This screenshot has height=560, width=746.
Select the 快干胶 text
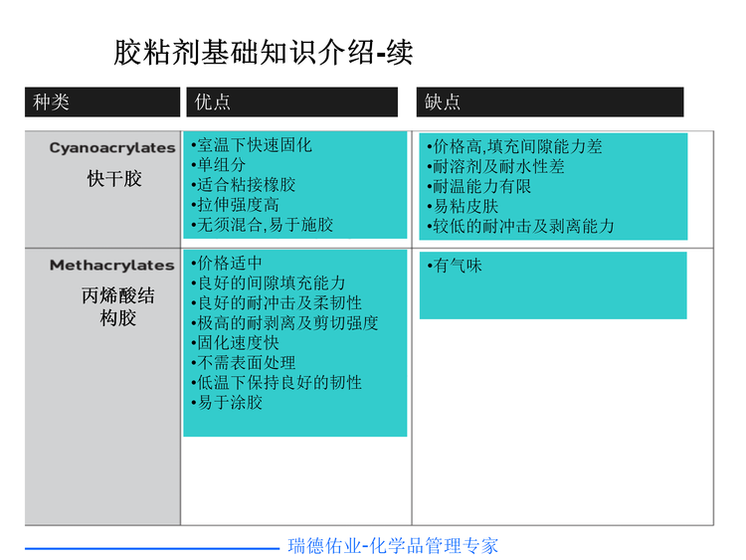[x=113, y=179]
